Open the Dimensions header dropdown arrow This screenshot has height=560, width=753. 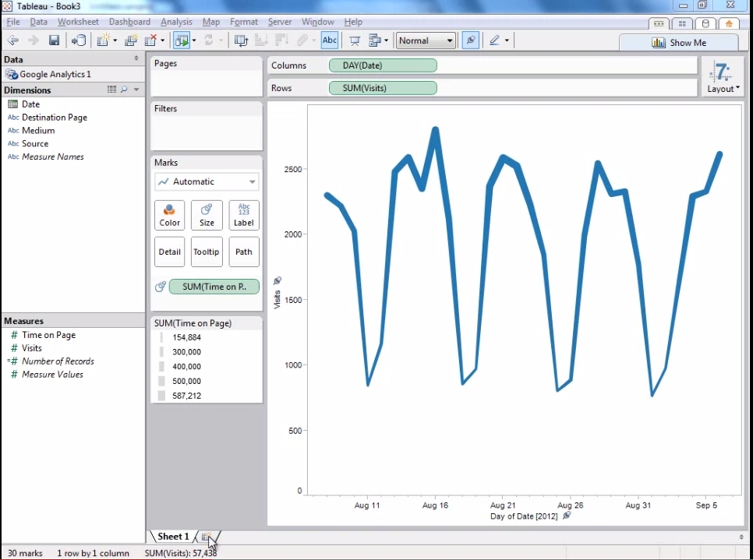[x=136, y=90]
